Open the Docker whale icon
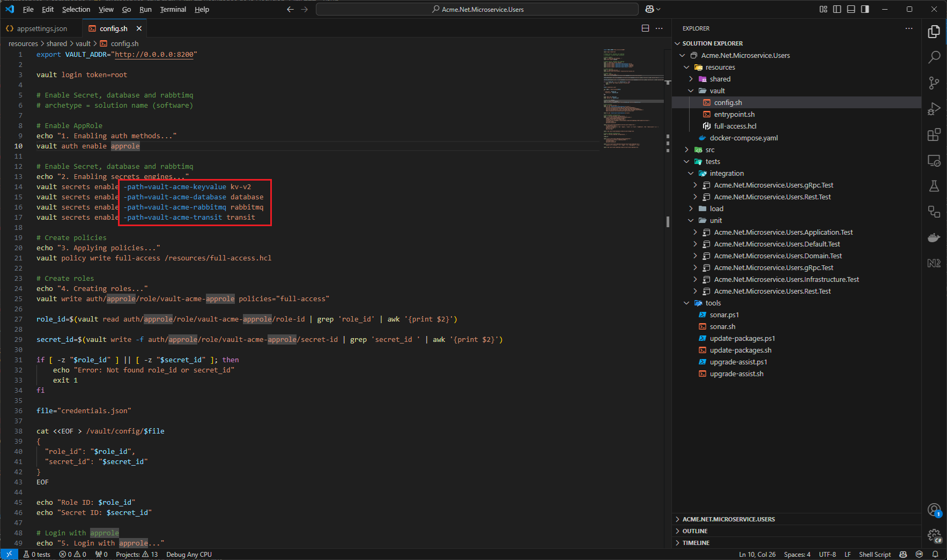Image resolution: width=947 pixels, height=560 pixels. [x=934, y=237]
